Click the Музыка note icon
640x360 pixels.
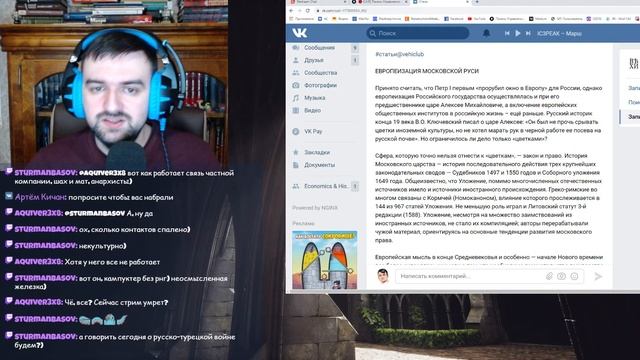pos(296,98)
